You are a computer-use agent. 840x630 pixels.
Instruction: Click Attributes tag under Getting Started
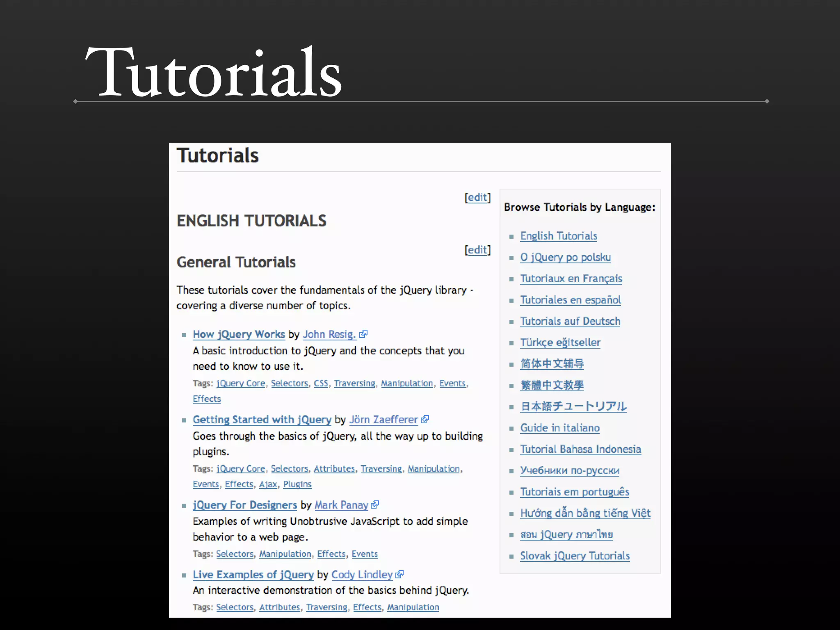click(334, 469)
